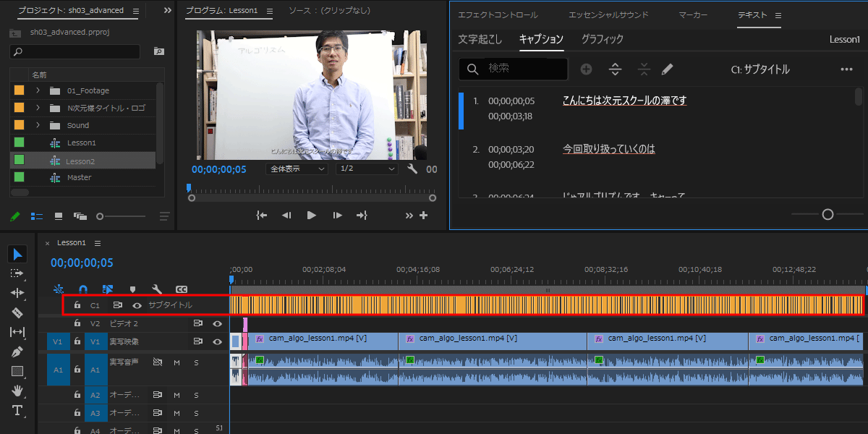Screen dimensions: 868x434
Task: Switch Project panel to freeform view
Action: click(80, 216)
